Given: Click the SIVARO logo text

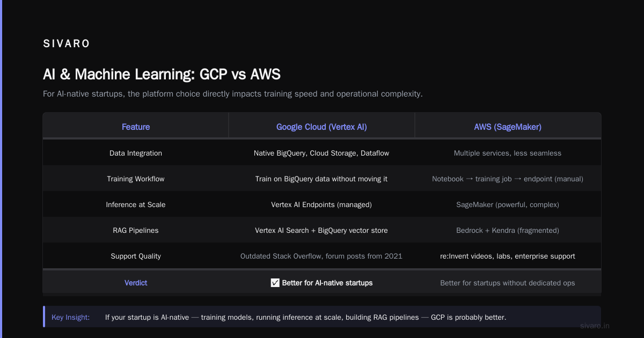Looking at the screenshot, I should pyautogui.click(x=67, y=44).
